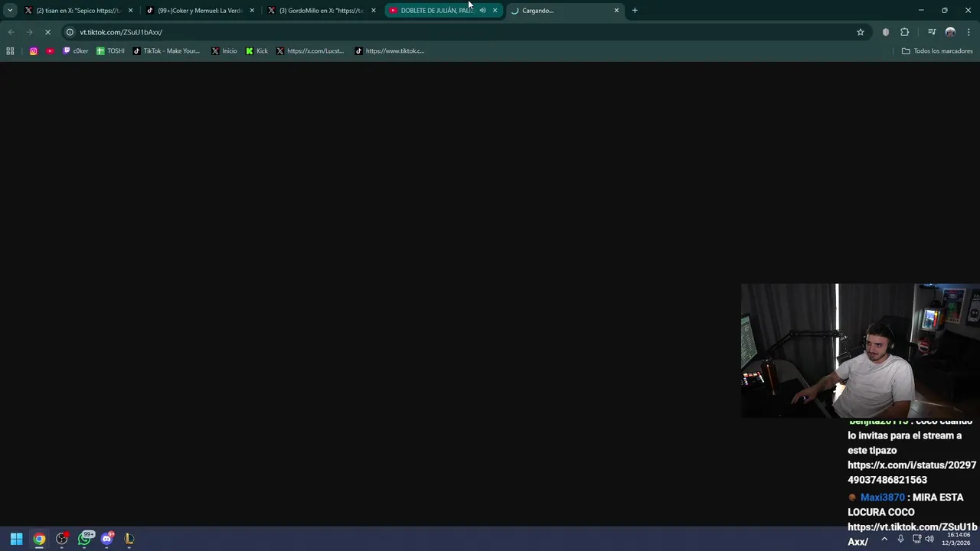This screenshot has width=980, height=551.
Task: View site information for vt.tiktok.com
Action: point(70,32)
